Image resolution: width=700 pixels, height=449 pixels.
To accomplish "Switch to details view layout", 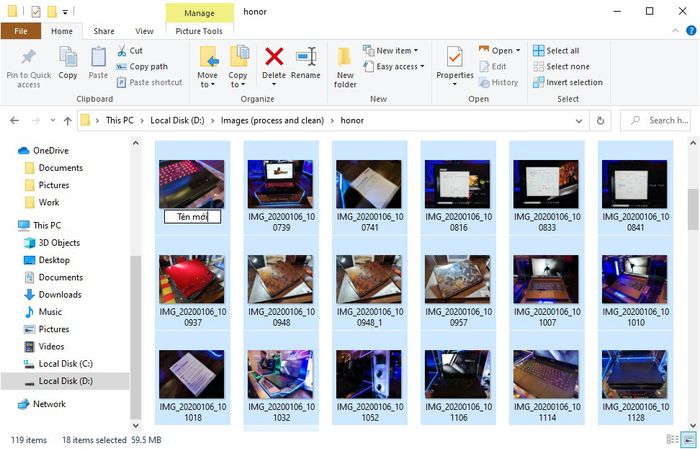I will [x=672, y=439].
